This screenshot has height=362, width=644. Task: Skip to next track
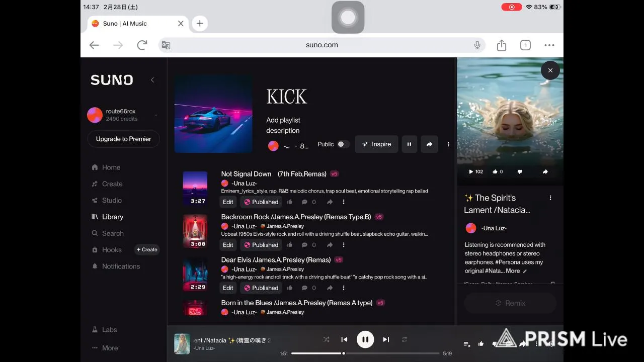[386, 339]
